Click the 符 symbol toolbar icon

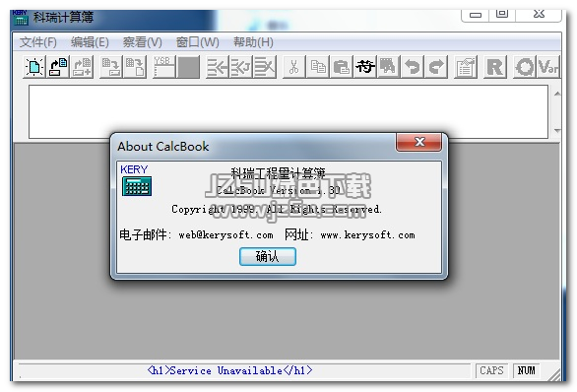[x=364, y=67]
